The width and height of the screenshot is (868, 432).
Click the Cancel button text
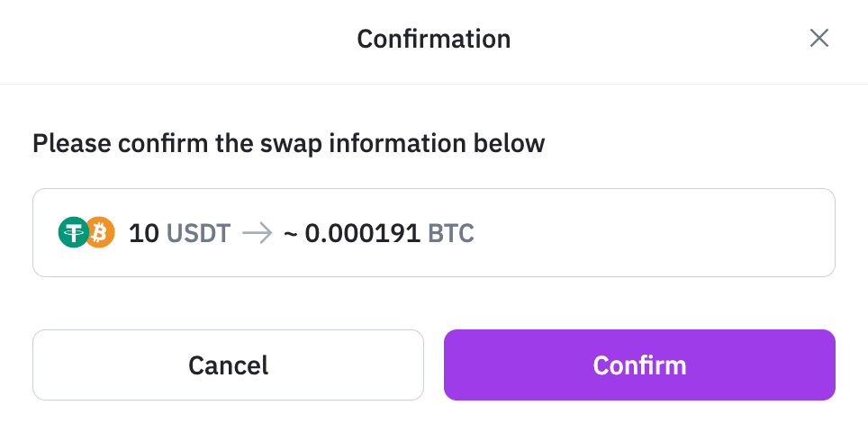pos(228,365)
